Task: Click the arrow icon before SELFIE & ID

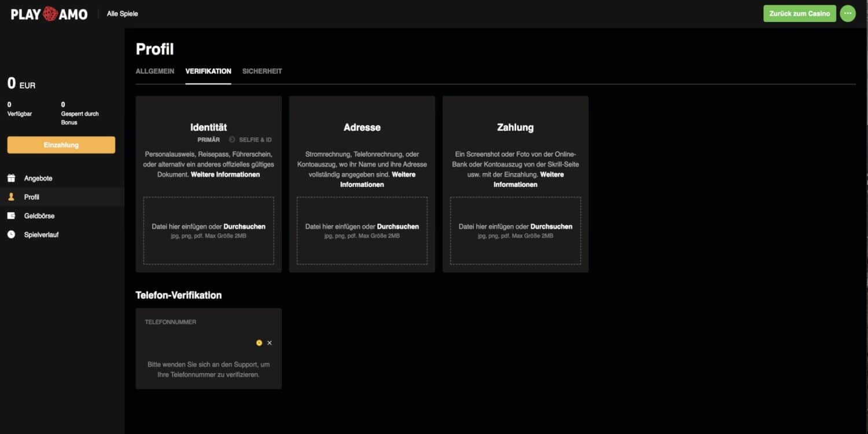Action: click(232, 140)
